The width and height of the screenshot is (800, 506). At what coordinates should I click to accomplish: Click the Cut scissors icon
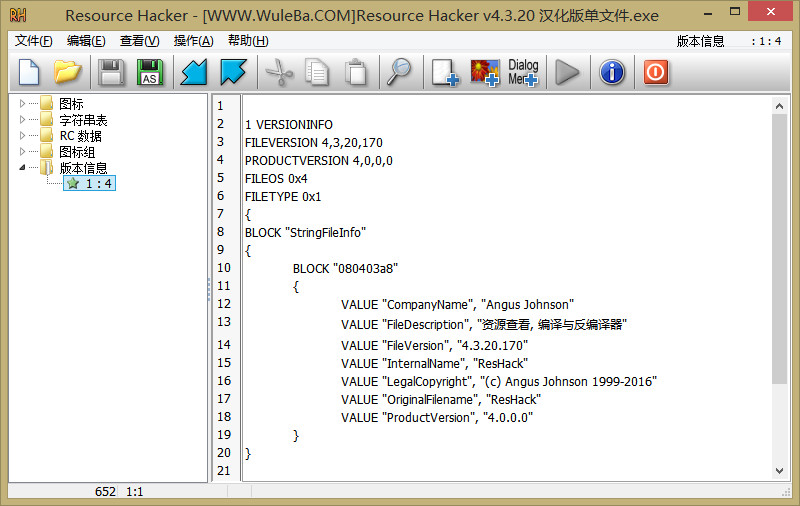(x=279, y=72)
